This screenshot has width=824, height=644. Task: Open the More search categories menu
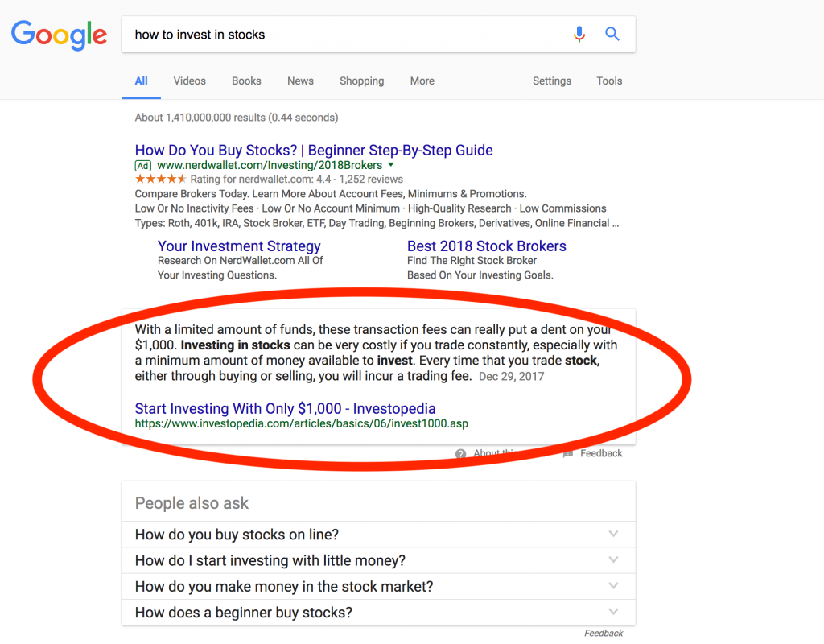(x=422, y=81)
